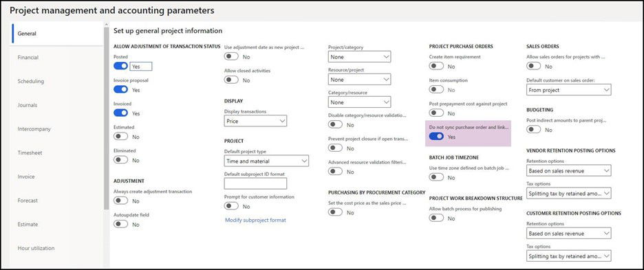
Task: Open the Display transactions dropdown
Action: pos(255,121)
